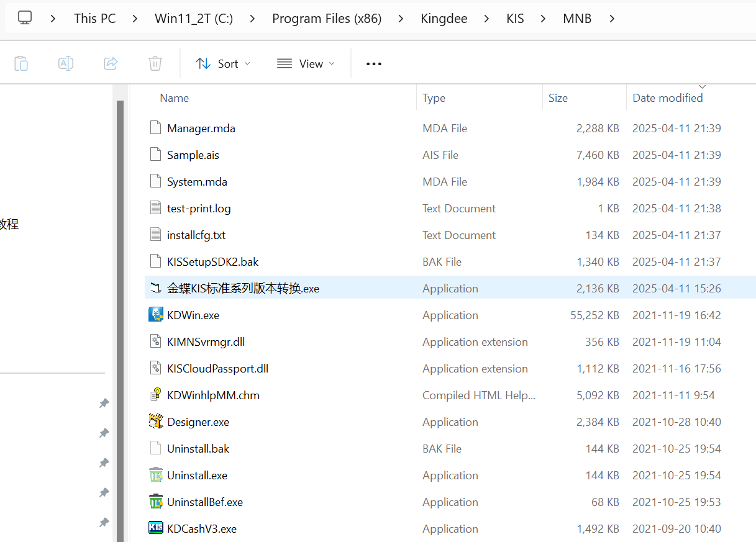This screenshot has height=542, width=756.
Task: Select the KDCashV3.exe file name
Action: [x=202, y=528]
